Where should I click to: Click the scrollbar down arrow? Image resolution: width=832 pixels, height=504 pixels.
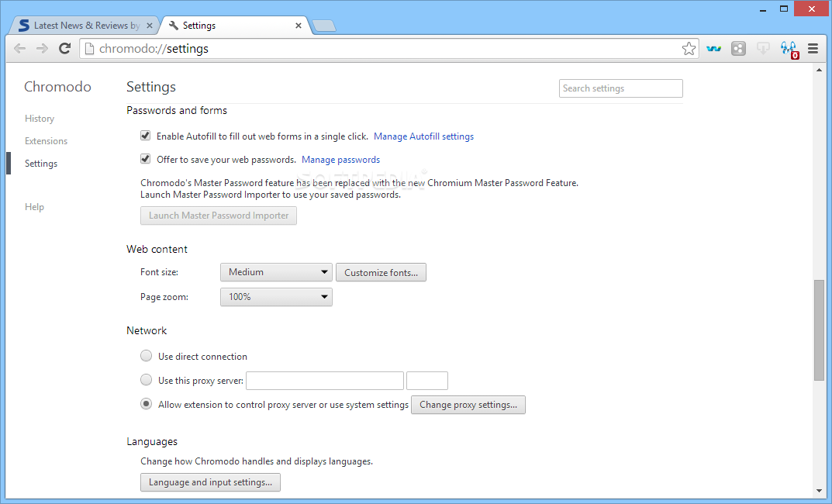coord(820,492)
